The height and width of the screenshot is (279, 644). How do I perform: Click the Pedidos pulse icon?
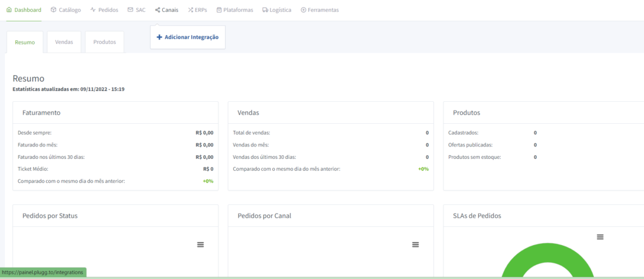(93, 10)
